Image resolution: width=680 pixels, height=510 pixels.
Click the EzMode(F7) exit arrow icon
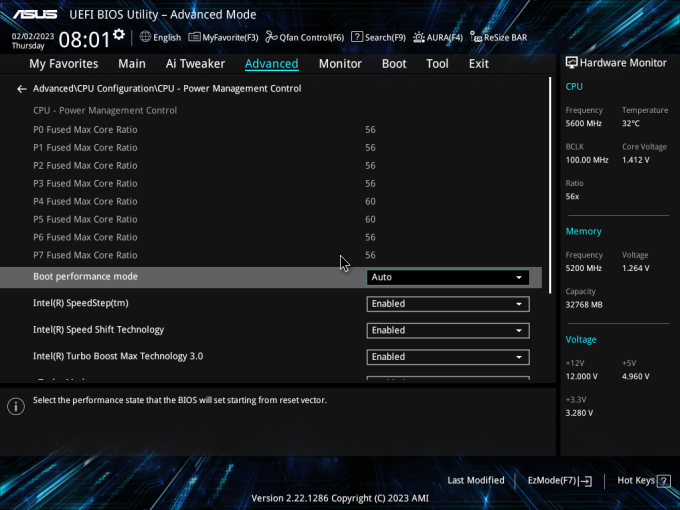[585, 481]
